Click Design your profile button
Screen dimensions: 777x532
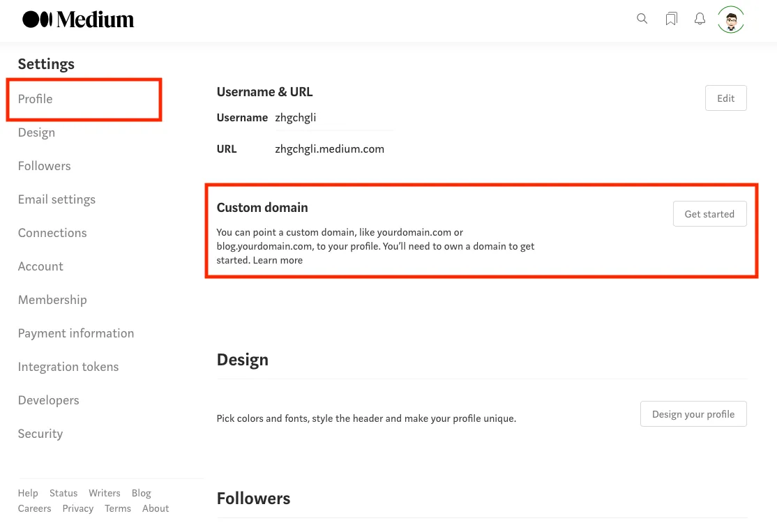pyautogui.click(x=693, y=414)
